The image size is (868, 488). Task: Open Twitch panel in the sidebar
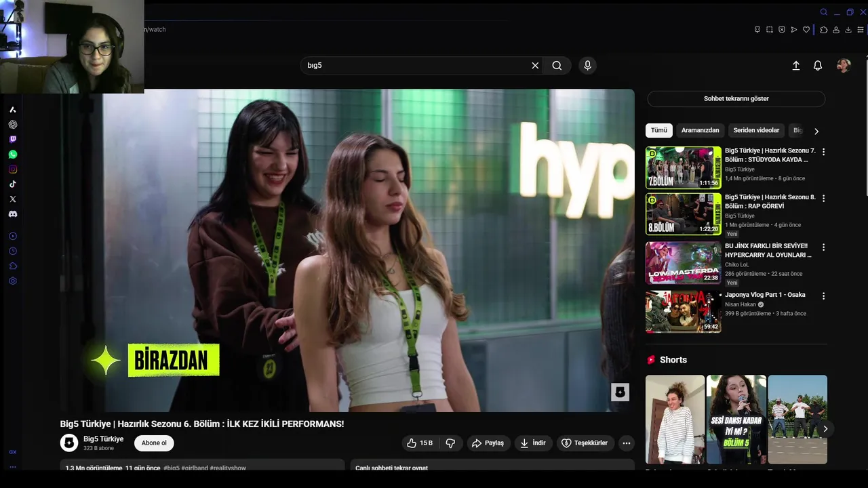tap(12, 140)
